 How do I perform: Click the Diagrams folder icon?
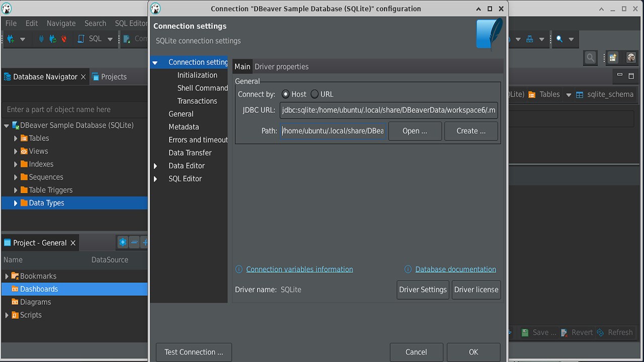(x=15, y=302)
